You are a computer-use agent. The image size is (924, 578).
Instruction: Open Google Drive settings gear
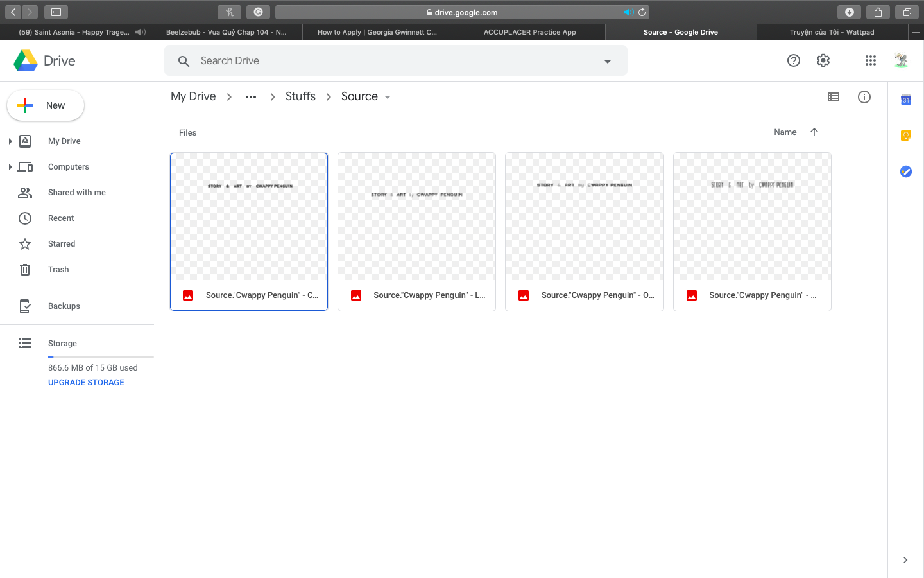pyautogui.click(x=823, y=60)
